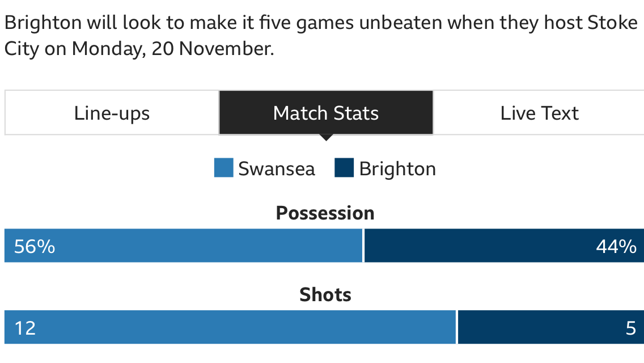Select the Match Stats tab

[326, 113]
